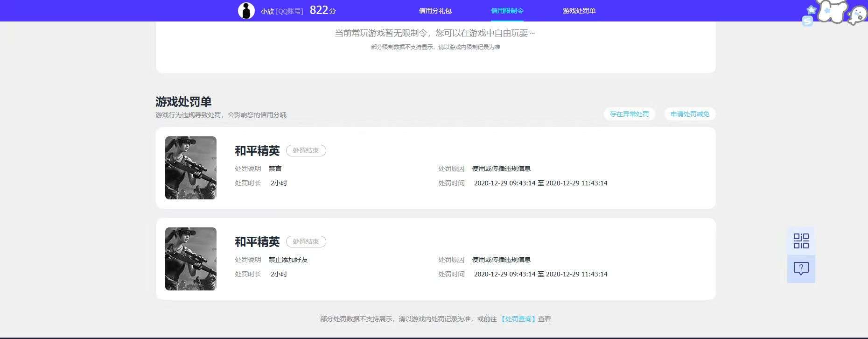Switch to the 游戏处罚单 tab
The image size is (868, 339).
579,11
